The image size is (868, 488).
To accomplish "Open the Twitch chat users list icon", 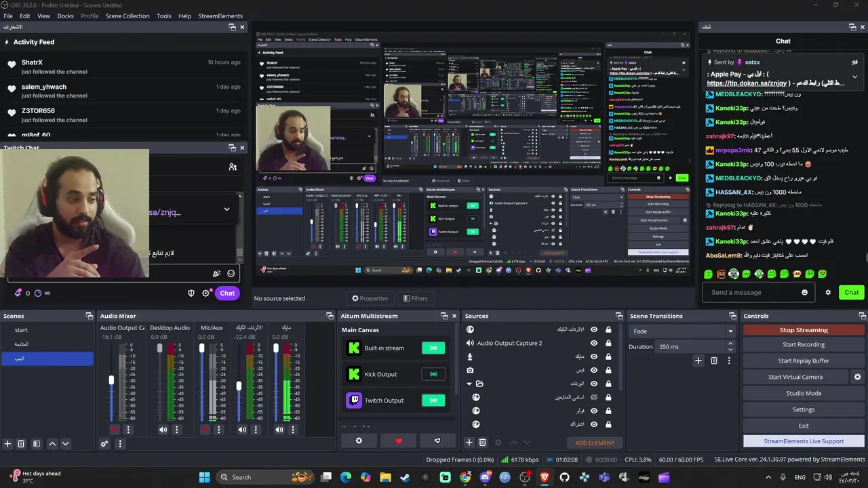I will (233, 167).
